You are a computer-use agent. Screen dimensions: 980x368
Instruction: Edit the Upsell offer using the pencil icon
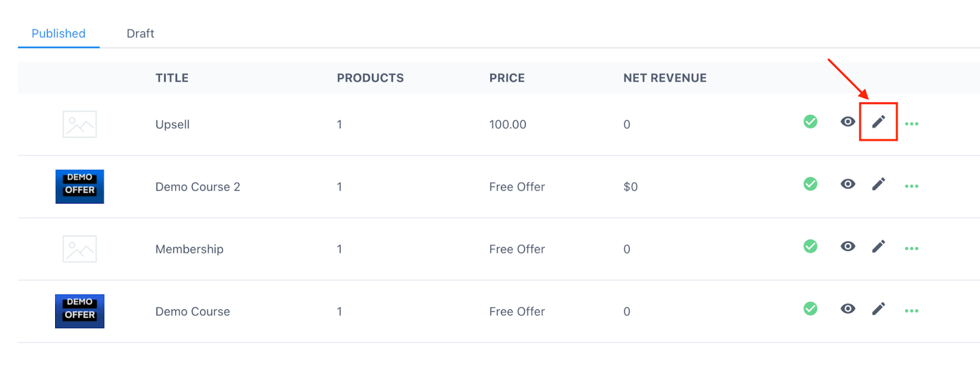coord(878,122)
